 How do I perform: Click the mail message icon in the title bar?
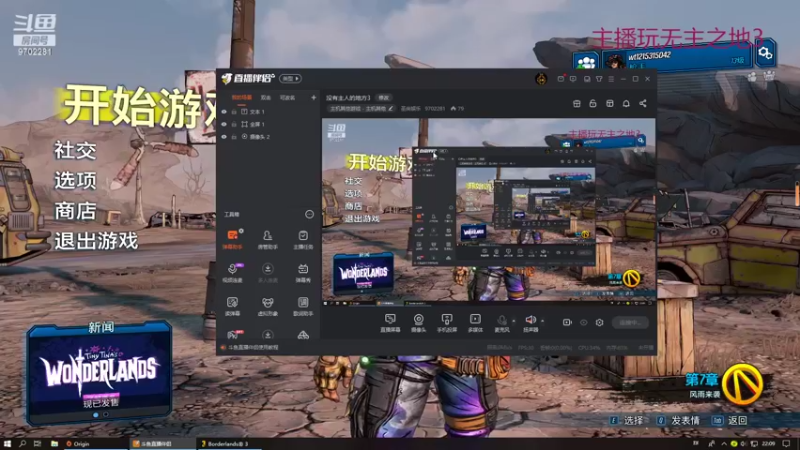click(561, 79)
